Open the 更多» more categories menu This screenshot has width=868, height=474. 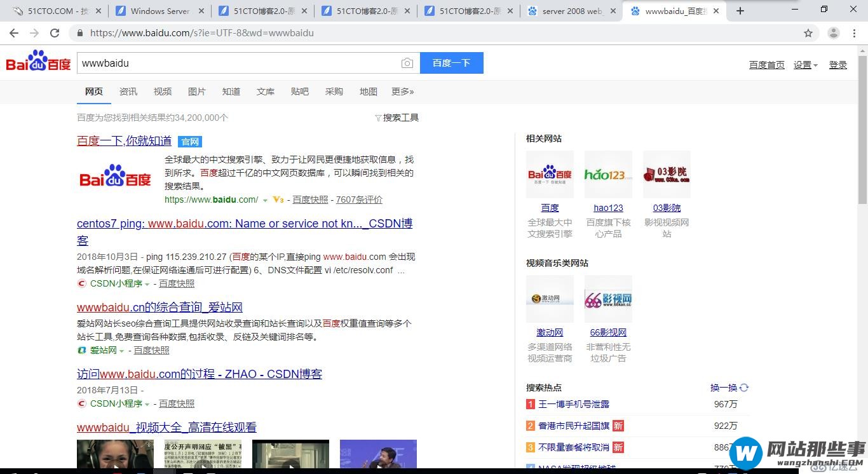click(x=402, y=91)
